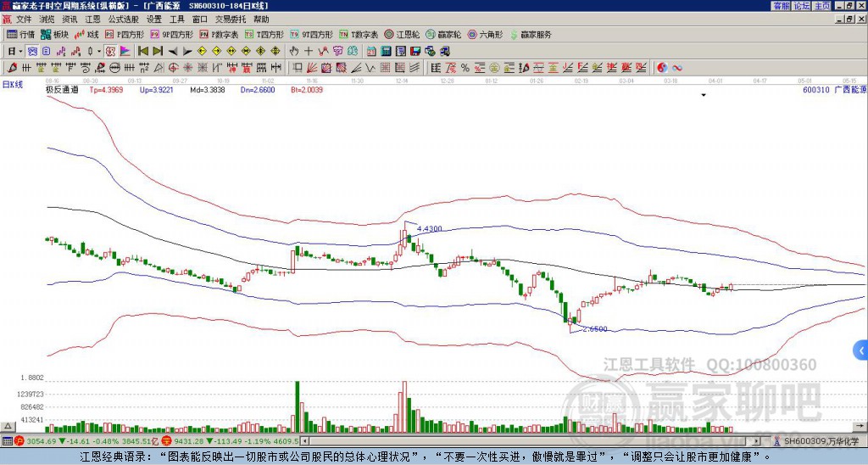Open the calculator icon

[386, 52]
